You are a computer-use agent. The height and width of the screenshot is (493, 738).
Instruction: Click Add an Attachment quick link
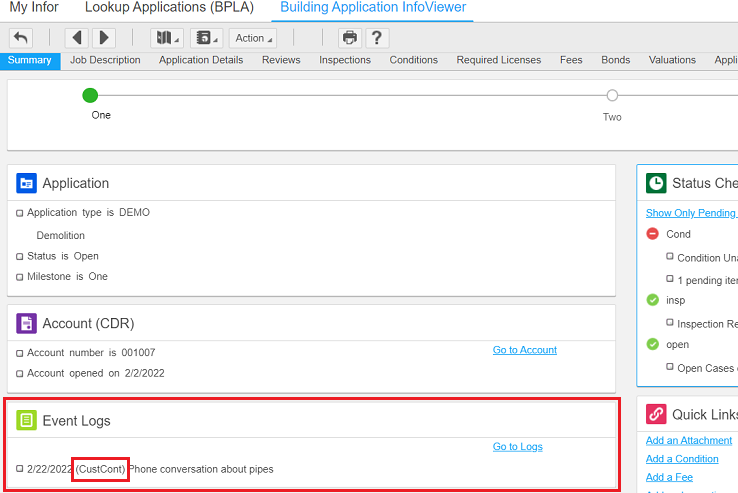[x=689, y=440]
